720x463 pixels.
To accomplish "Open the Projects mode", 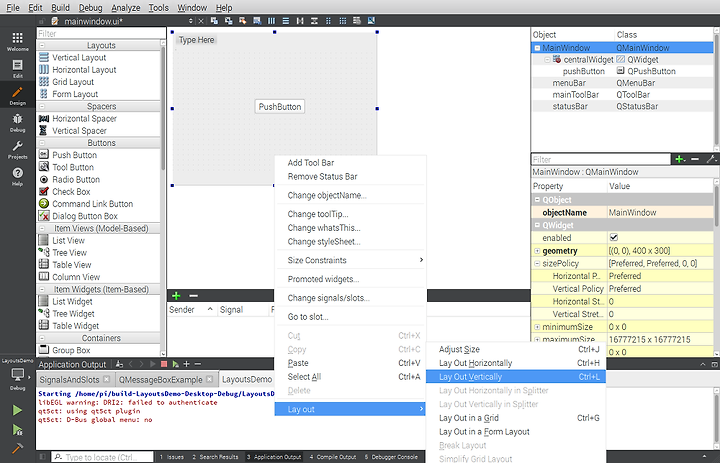I will (x=17, y=150).
